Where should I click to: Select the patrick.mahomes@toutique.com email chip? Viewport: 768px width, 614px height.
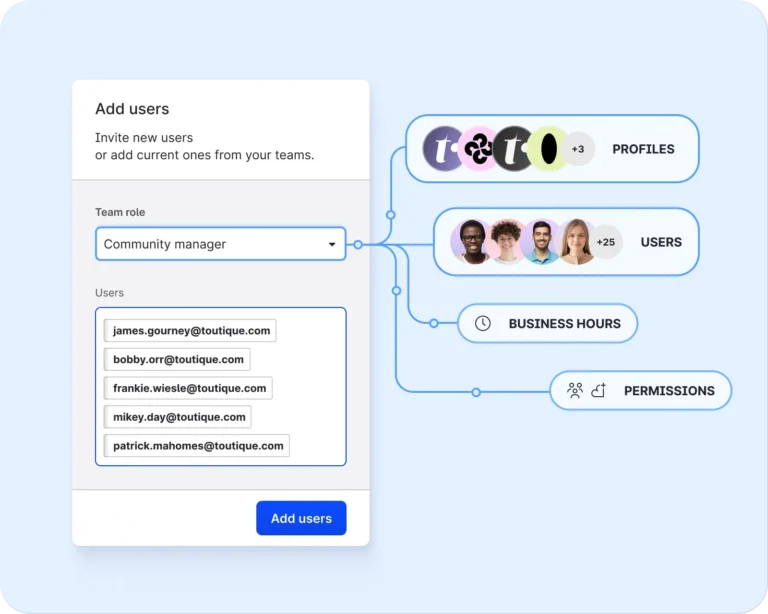point(197,446)
